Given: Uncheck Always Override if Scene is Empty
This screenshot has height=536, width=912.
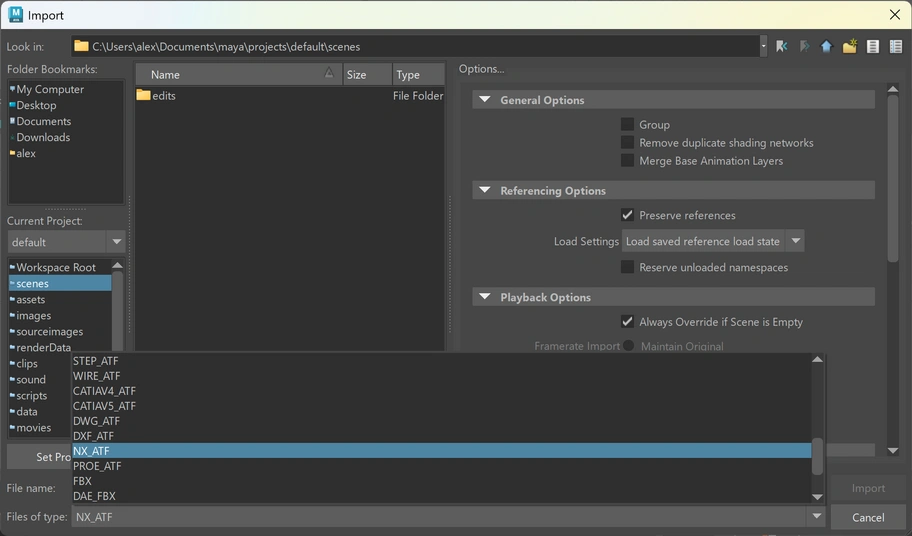Looking at the screenshot, I should click(x=627, y=321).
